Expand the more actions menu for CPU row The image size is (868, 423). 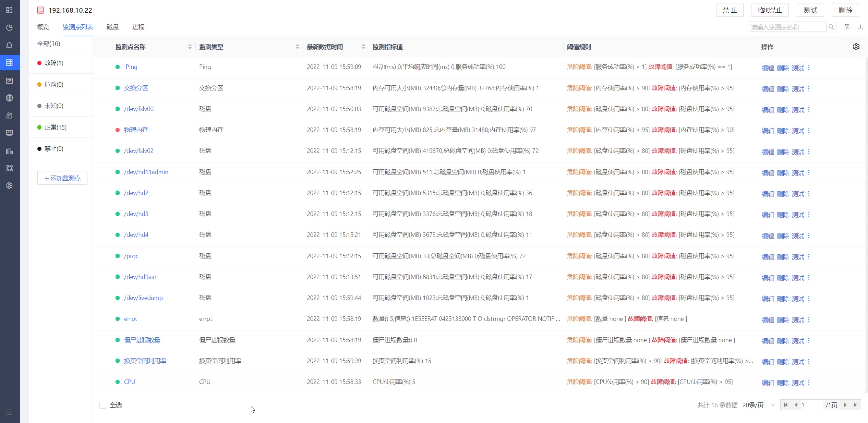coord(809,383)
